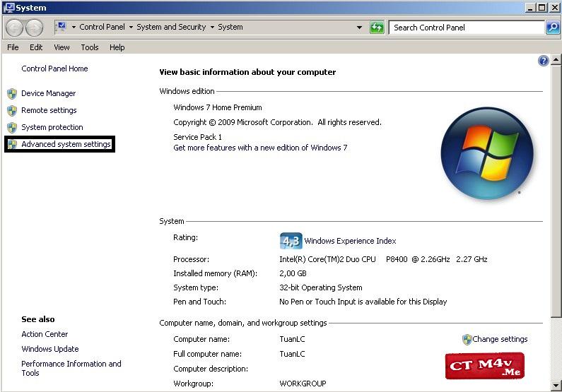Click the blue Help question mark icon
The height and width of the screenshot is (392, 562).
click(x=543, y=61)
